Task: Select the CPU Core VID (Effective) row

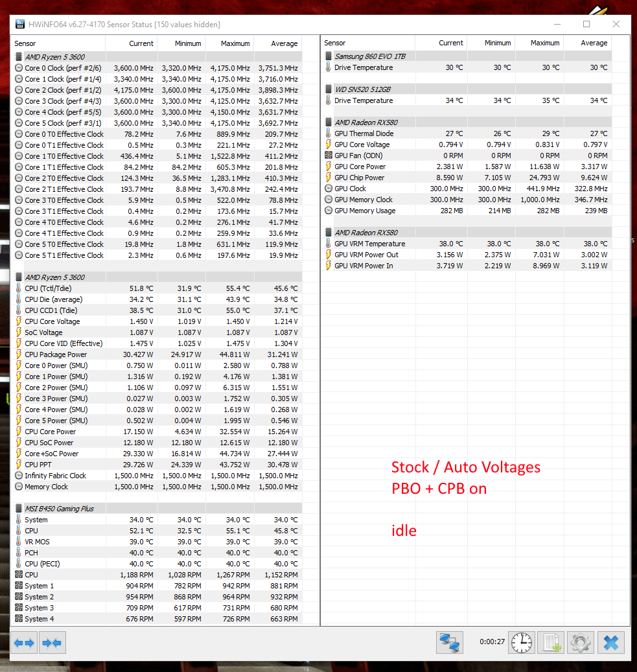Action: (x=156, y=343)
